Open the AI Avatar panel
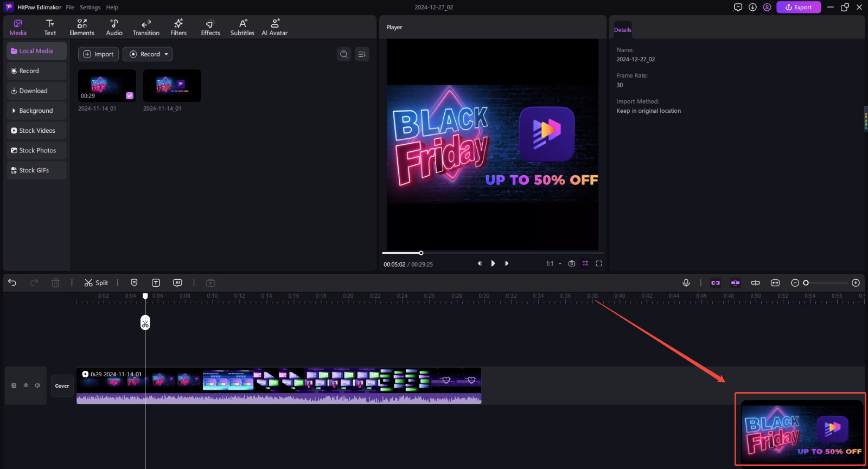Image resolution: width=868 pixels, height=469 pixels. pyautogui.click(x=275, y=27)
